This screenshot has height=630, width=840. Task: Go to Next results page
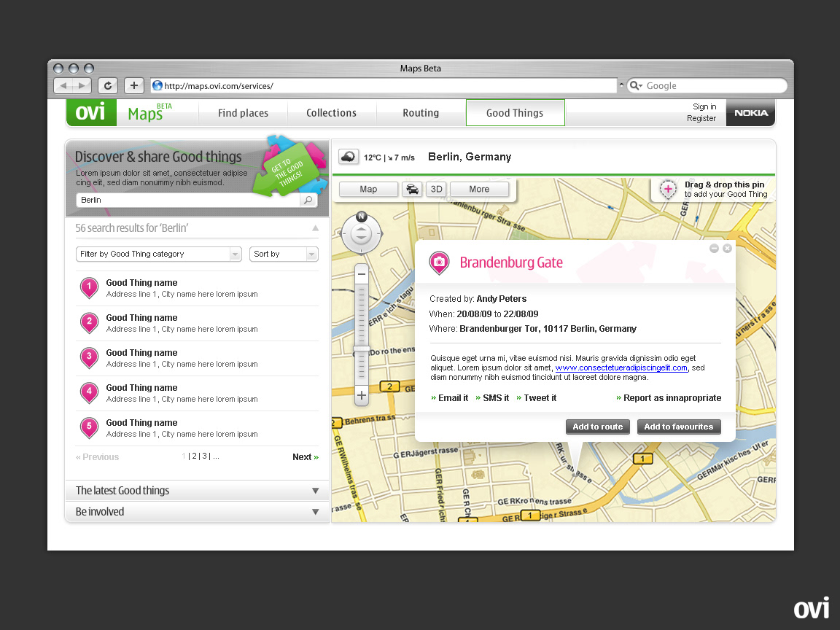306,457
